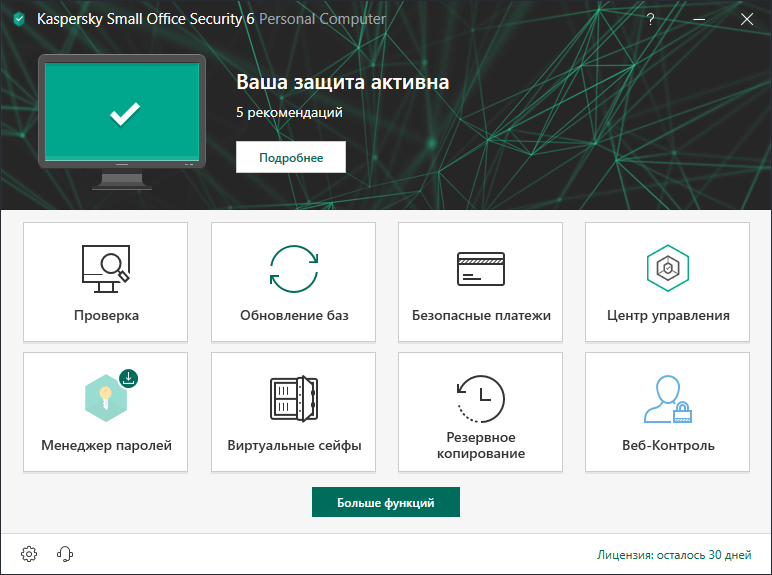Click the 'Менеджер паролей' tile label
This screenshot has height=575, width=772.
(x=106, y=446)
